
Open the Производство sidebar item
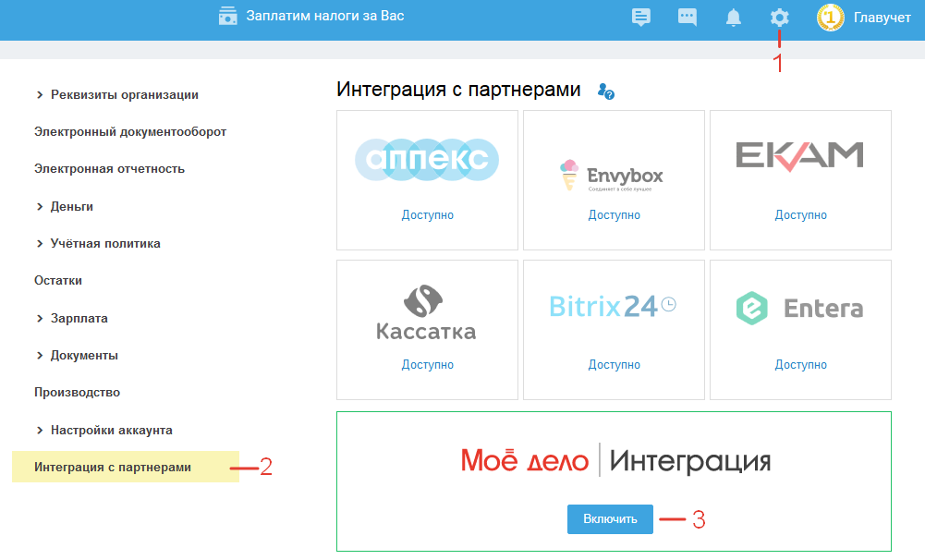coord(77,393)
